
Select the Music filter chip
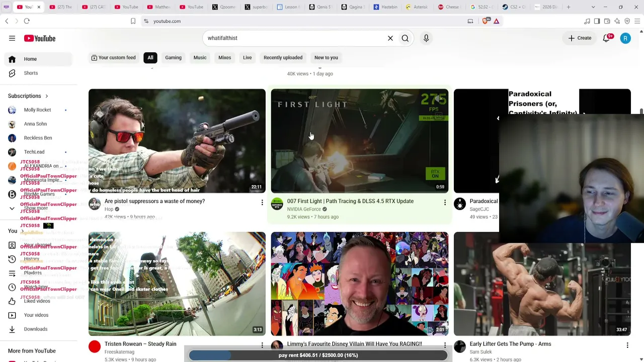[200, 57]
